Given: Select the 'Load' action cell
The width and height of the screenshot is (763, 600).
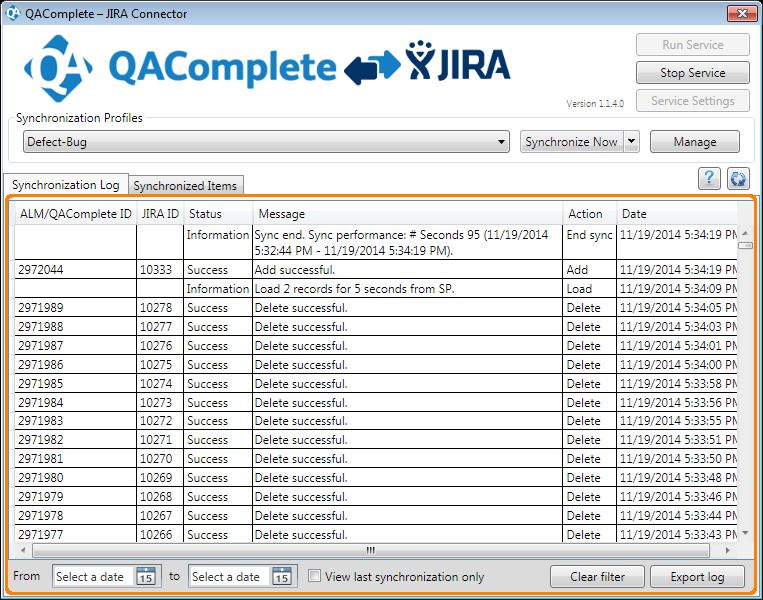Looking at the screenshot, I should pyautogui.click(x=590, y=289).
